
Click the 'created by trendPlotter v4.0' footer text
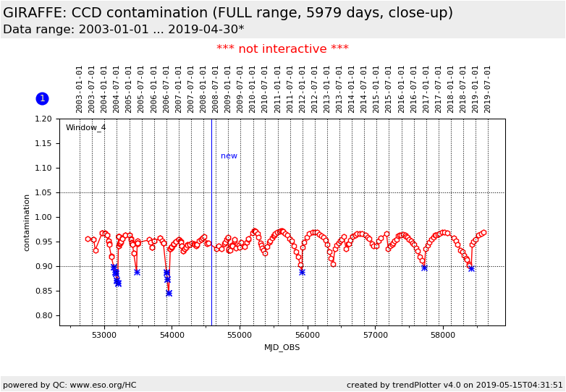tap(455, 385)
